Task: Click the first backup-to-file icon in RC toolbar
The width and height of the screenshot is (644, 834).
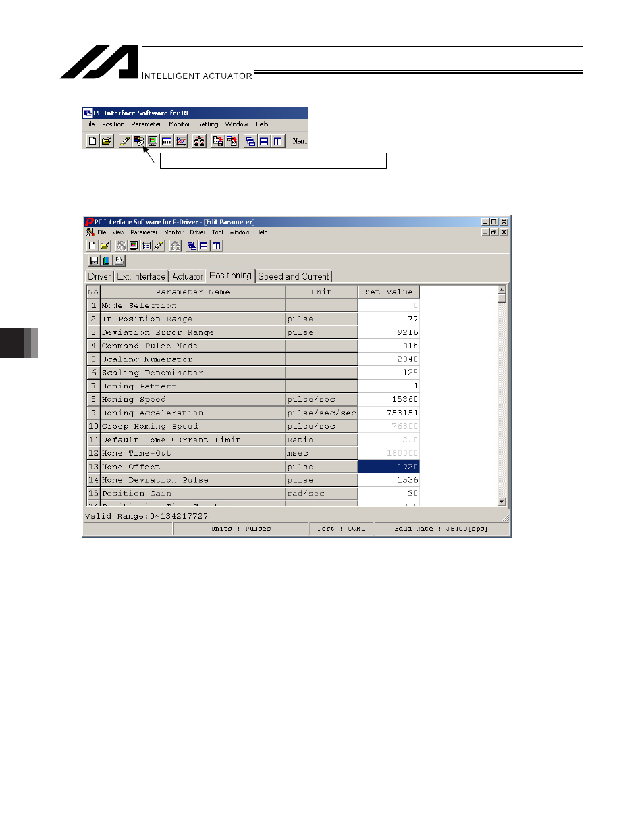Action: pyautogui.click(x=218, y=141)
